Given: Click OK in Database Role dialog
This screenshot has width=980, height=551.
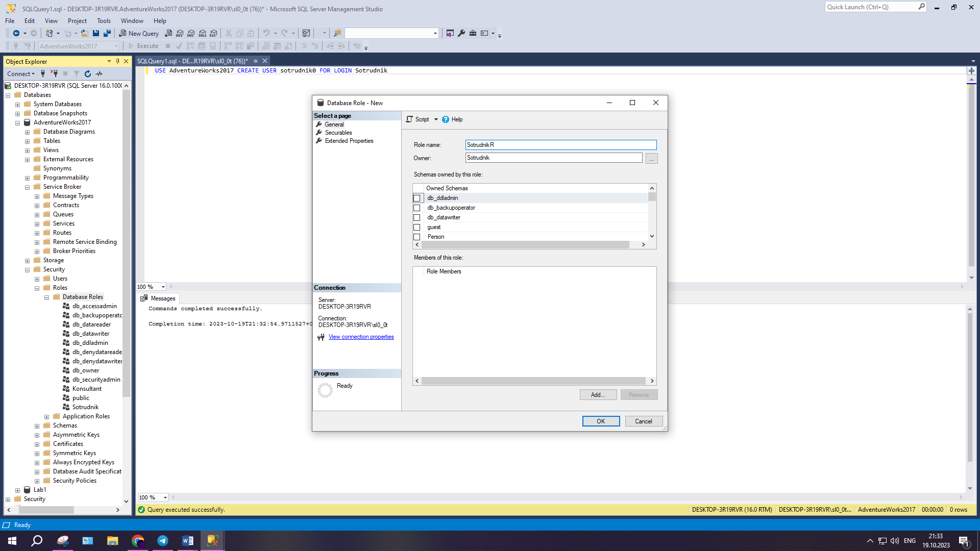Looking at the screenshot, I should tap(601, 421).
